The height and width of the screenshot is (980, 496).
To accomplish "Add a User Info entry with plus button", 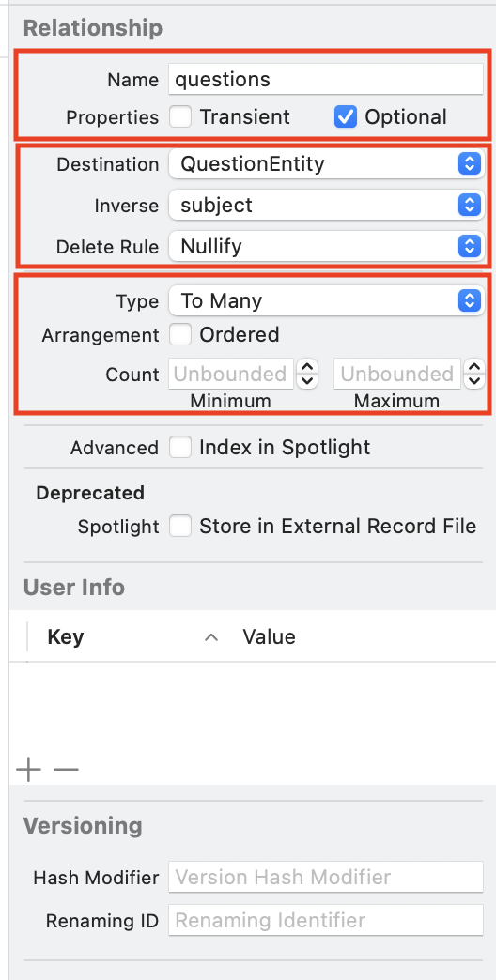I will point(28,769).
